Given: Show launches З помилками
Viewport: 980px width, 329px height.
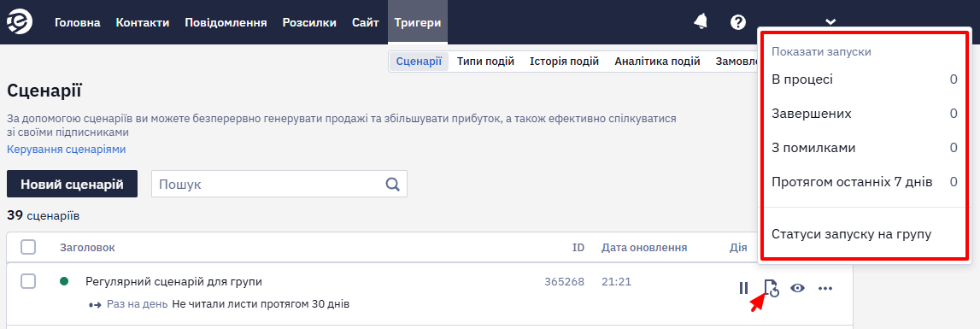Looking at the screenshot, I should pos(864,148).
